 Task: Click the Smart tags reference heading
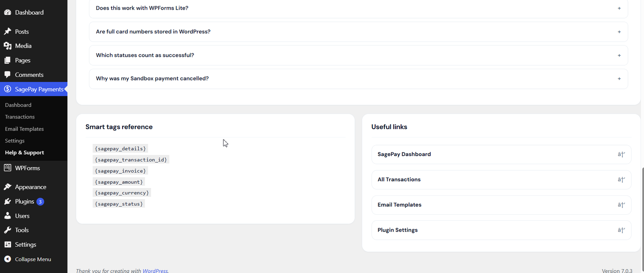click(x=119, y=127)
